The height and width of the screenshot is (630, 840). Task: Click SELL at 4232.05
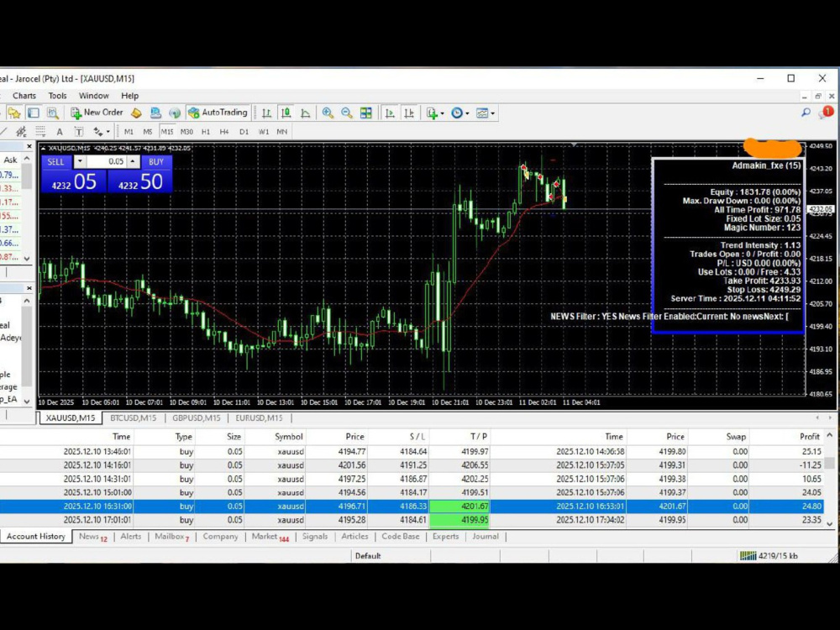pyautogui.click(x=73, y=181)
